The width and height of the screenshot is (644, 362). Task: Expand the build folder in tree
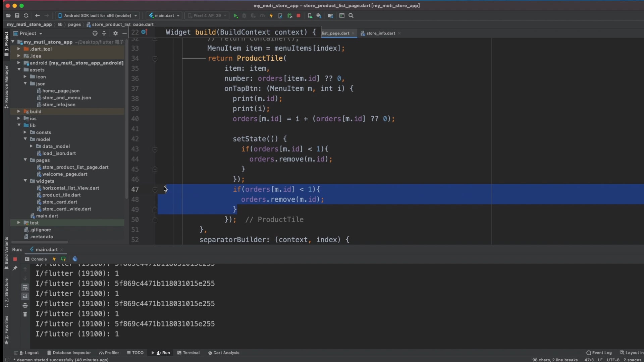pyautogui.click(x=19, y=112)
